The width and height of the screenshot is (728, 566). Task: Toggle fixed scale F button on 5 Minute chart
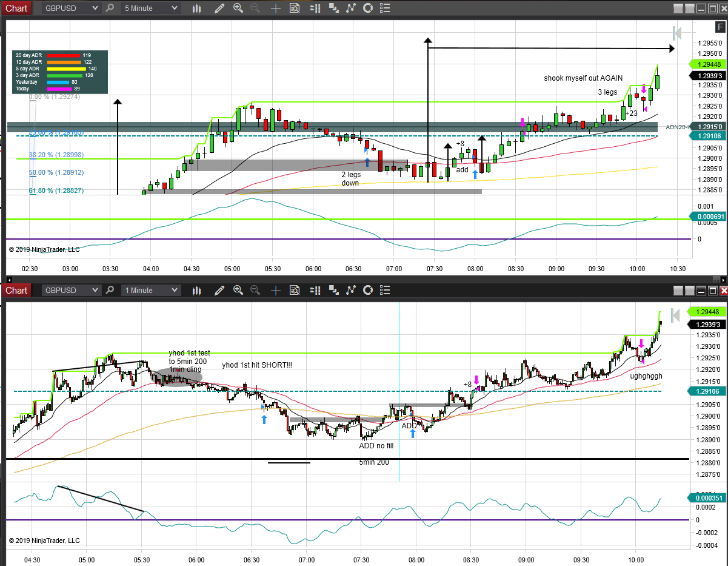tap(720, 27)
